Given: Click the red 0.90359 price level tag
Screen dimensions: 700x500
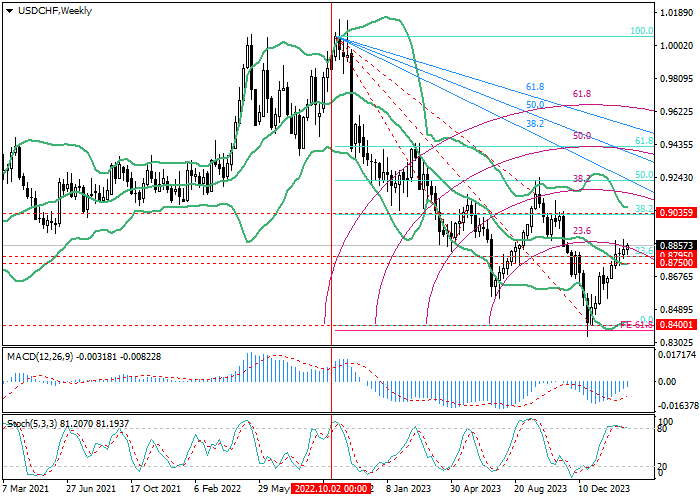Looking at the screenshot, I should pyautogui.click(x=678, y=212).
